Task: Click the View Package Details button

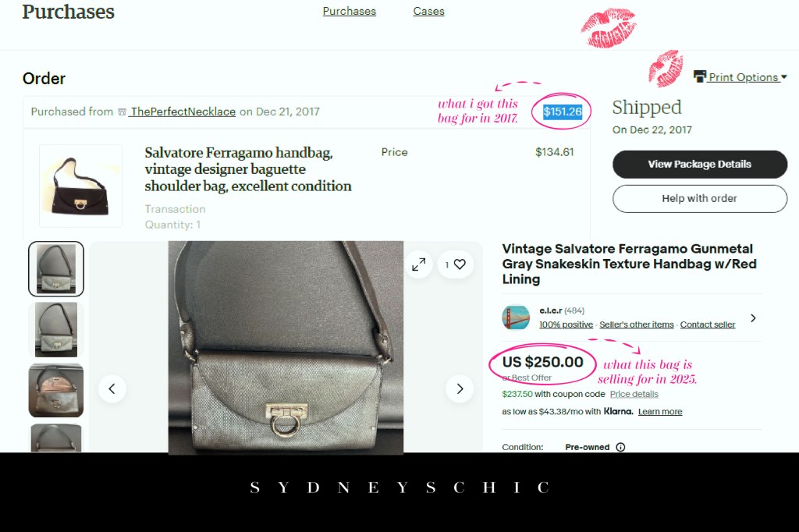Action: tap(700, 164)
